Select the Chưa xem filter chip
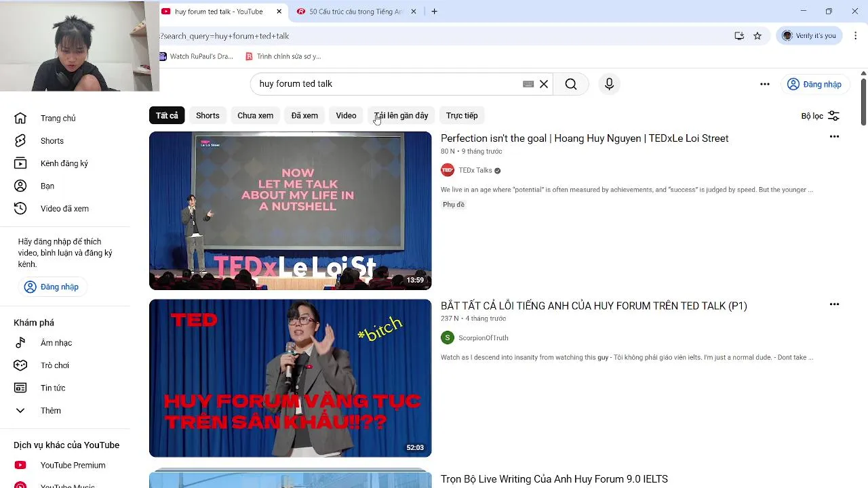The height and width of the screenshot is (488, 868). (x=255, y=115)
